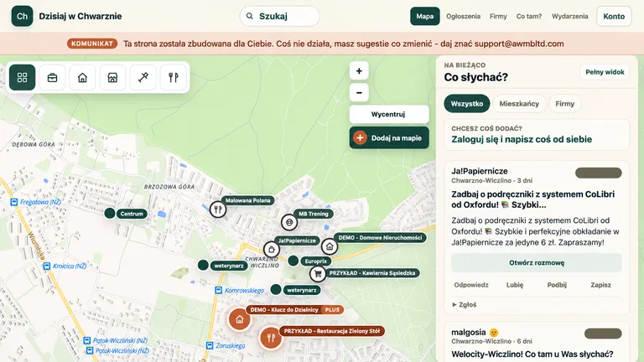
Task: Select the Wszystko feed filter
Action: tap(467, 103)
